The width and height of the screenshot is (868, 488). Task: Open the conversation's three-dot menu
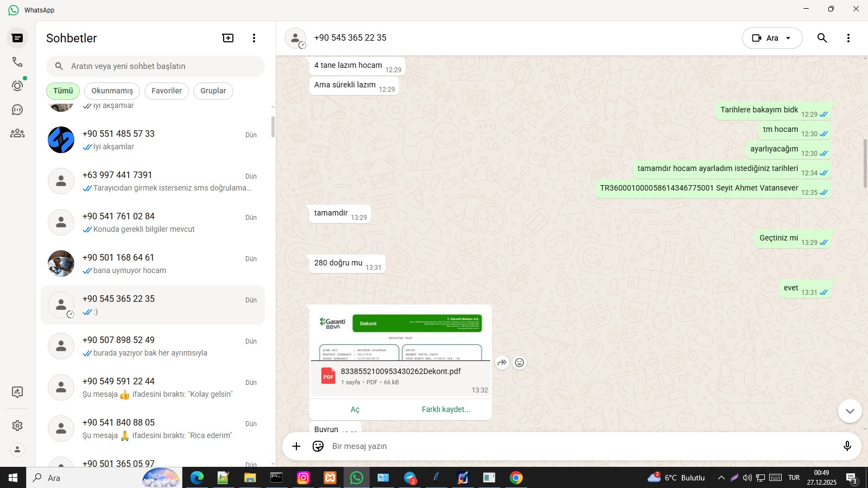click(848, 38)
